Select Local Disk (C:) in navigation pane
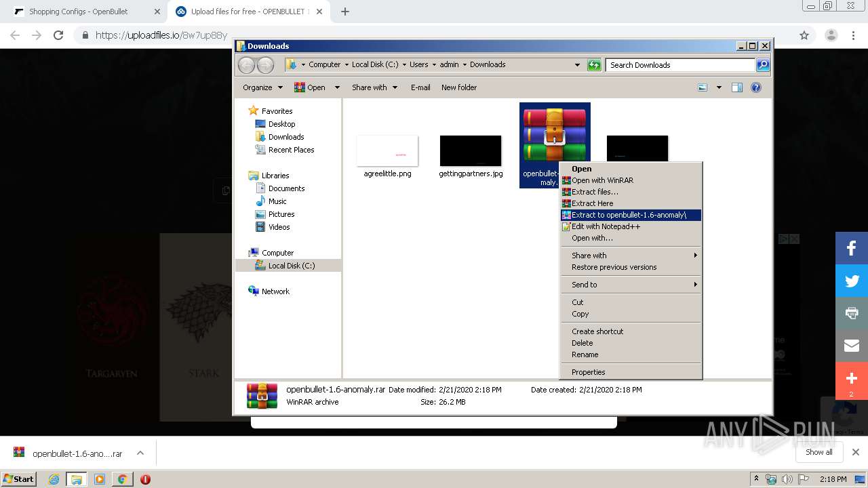 [x=285, y=266]
